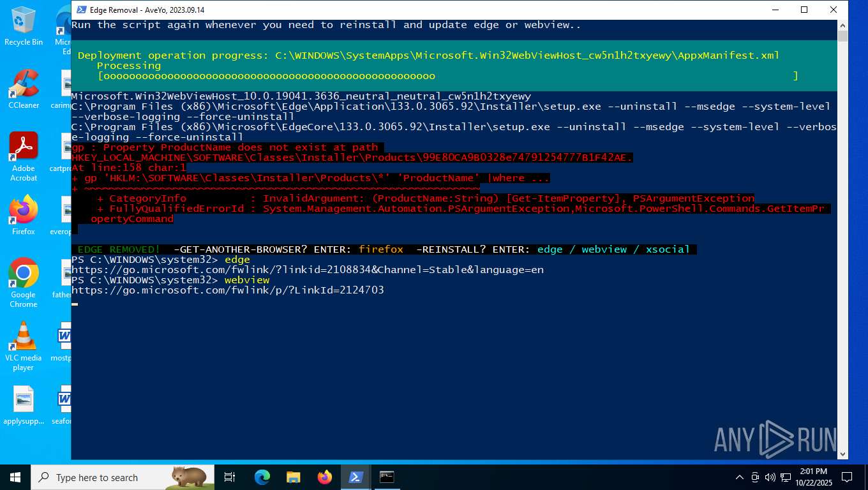This screenshot has height=490, width=868.
Task: Click the PowerShell scrollbar up arrow
Action: (842, 25)
